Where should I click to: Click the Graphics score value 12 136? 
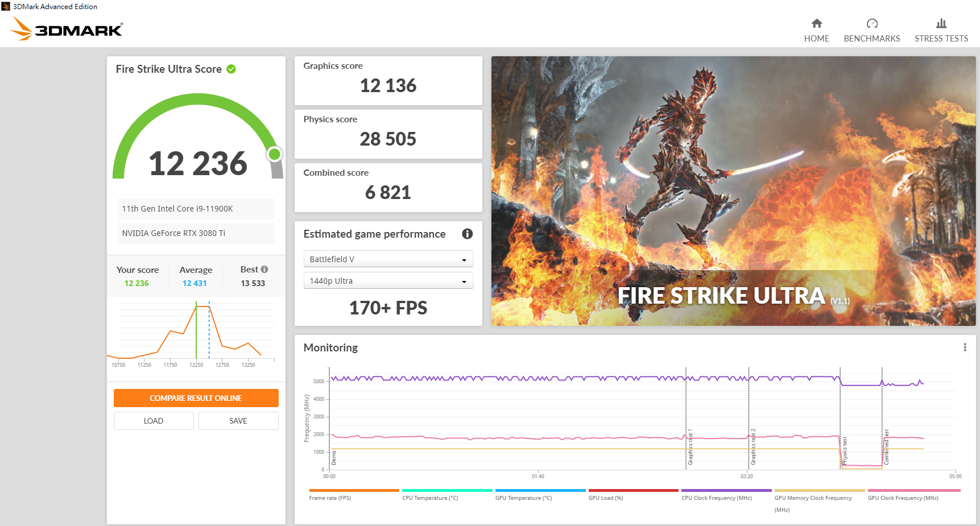[x=388, y=86]
